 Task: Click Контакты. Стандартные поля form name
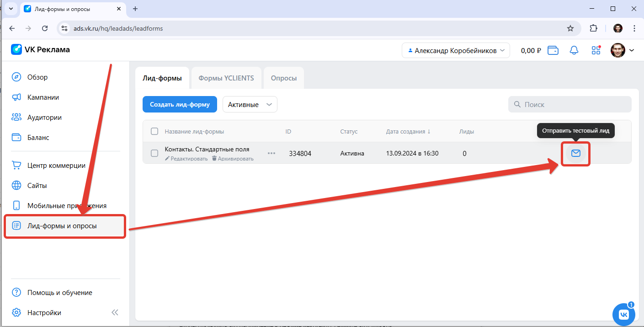[x=207, y=149]
